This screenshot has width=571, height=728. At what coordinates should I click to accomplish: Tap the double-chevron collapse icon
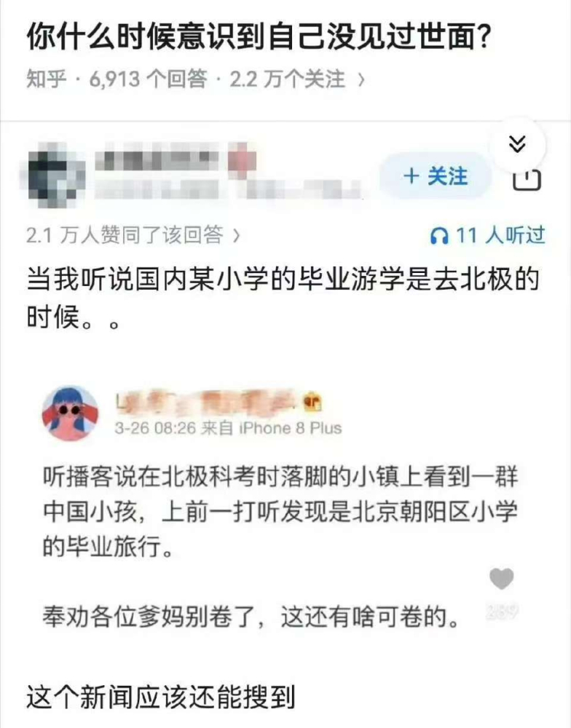coord(517,144)
